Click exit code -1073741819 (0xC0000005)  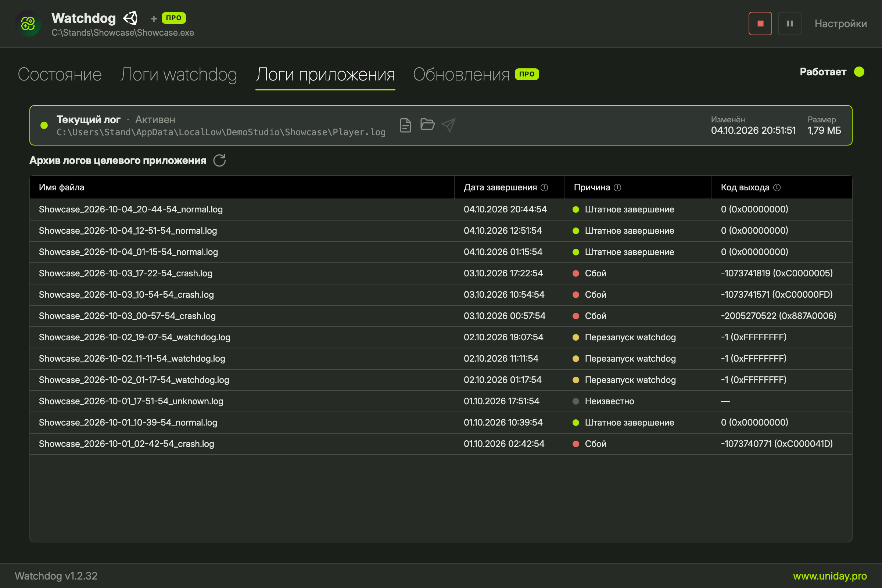(777, 273)
